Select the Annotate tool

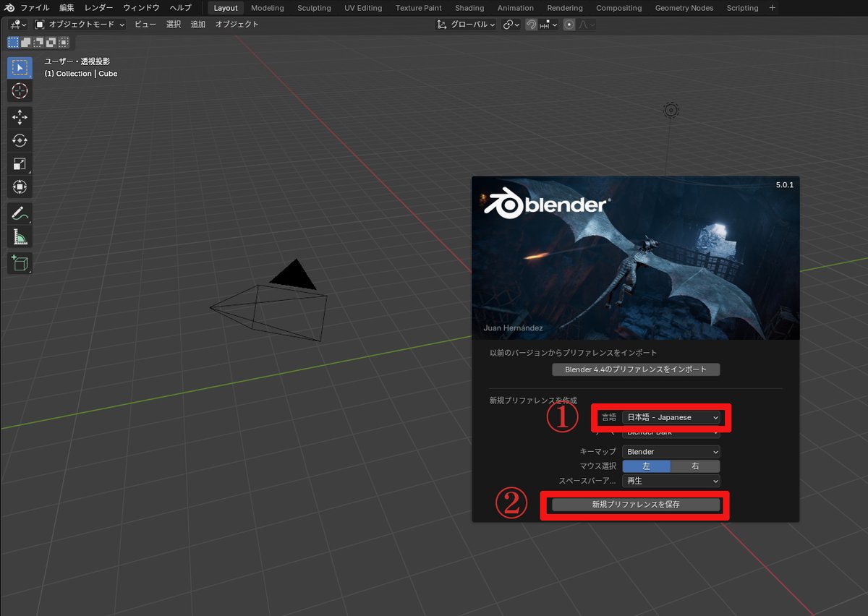[20, 213]
